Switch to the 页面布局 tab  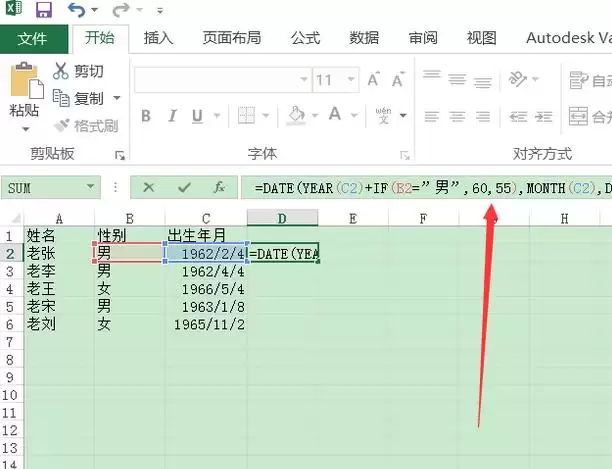(232, 38)
